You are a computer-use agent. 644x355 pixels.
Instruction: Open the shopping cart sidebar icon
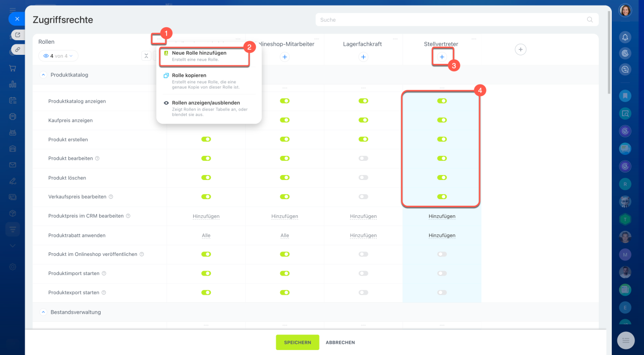(13, 68)
